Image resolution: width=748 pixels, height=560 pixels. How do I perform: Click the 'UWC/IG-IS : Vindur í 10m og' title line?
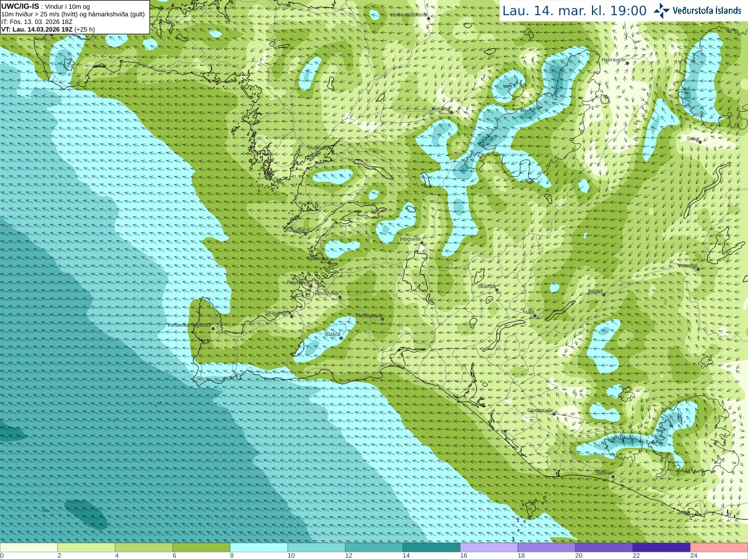pos(46,6)
